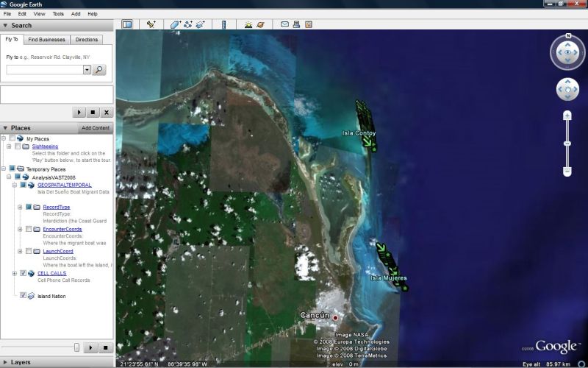Switch to the Directions tab

pos(86,40)
